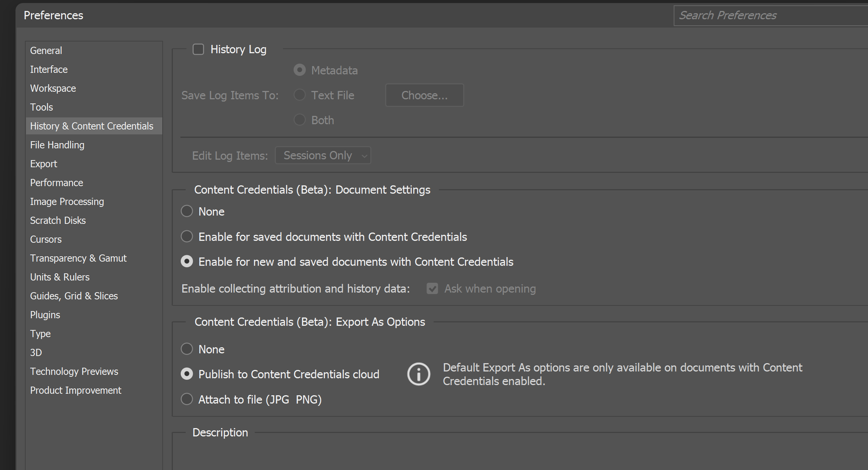Check Ask when opening option
868x470 pixels.
(432, 288)
